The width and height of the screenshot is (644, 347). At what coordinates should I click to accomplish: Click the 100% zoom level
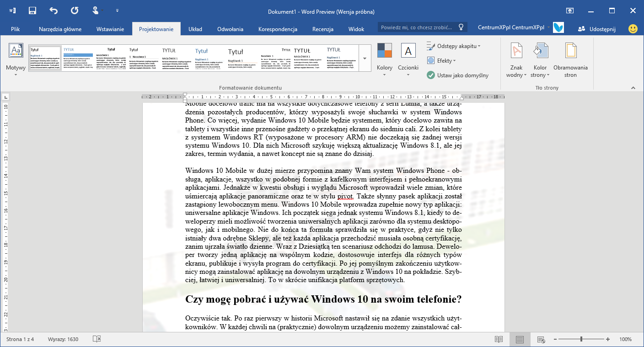tap(625, 339)
